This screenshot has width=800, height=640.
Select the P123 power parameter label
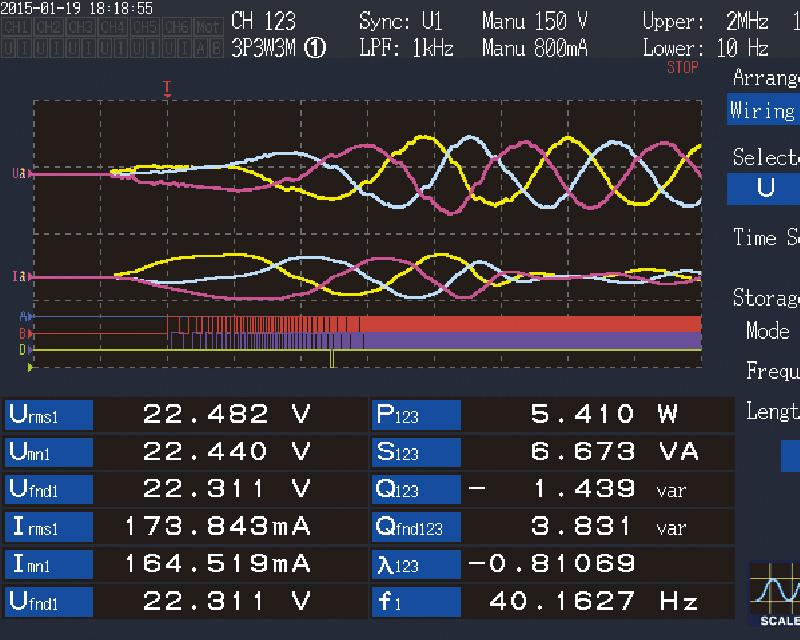(416, 414)
